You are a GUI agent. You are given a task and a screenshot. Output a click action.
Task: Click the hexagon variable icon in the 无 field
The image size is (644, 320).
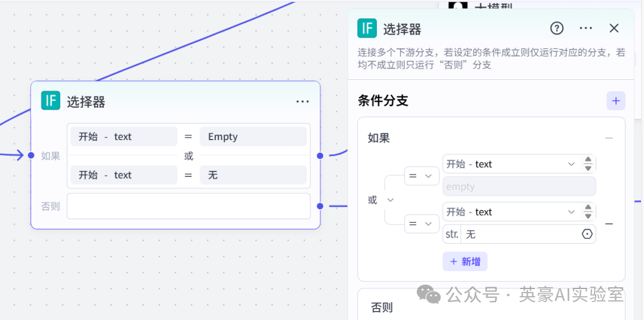587,234
